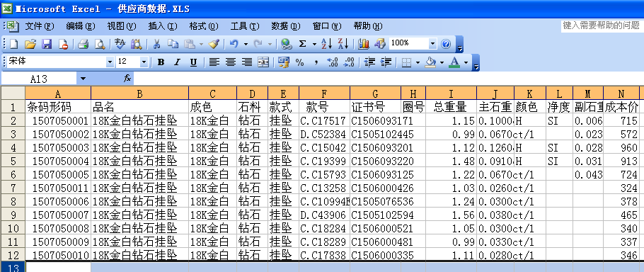Open the 插入 menu
This screenshot has height=272, width=644.
pyautogui.click(x=163, y=26)
